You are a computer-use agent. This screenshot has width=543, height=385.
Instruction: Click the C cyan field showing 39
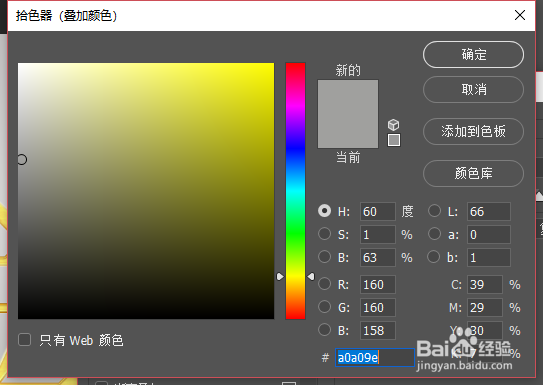point(485,285)
